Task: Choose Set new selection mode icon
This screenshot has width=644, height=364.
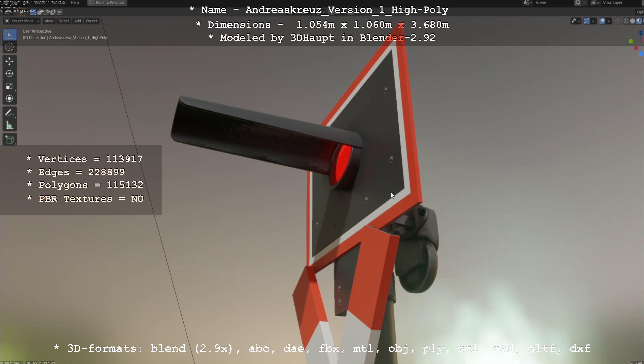Action: point(33,12)
